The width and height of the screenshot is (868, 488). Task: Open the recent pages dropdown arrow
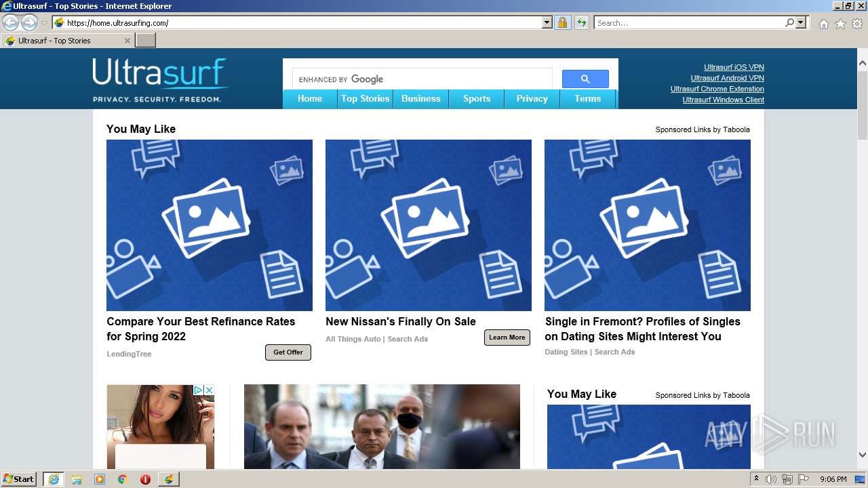point(45,23)
